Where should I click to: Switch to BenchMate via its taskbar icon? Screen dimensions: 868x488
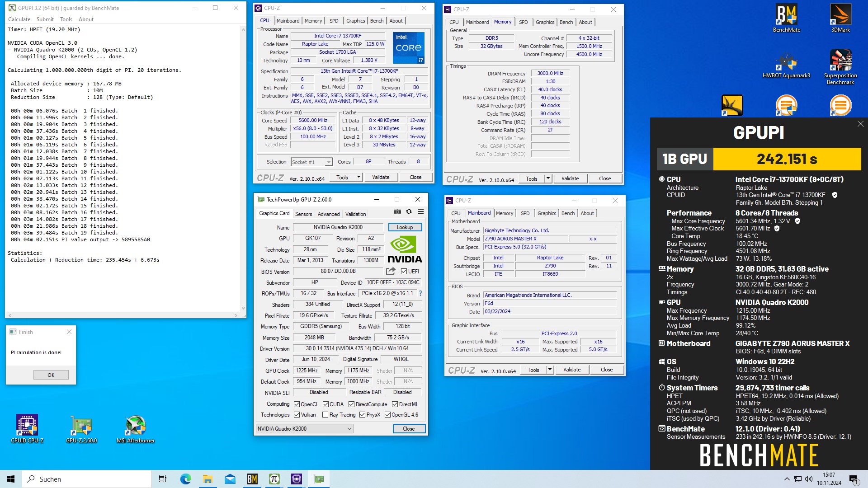pyautogui.click(x=252, y=479)
